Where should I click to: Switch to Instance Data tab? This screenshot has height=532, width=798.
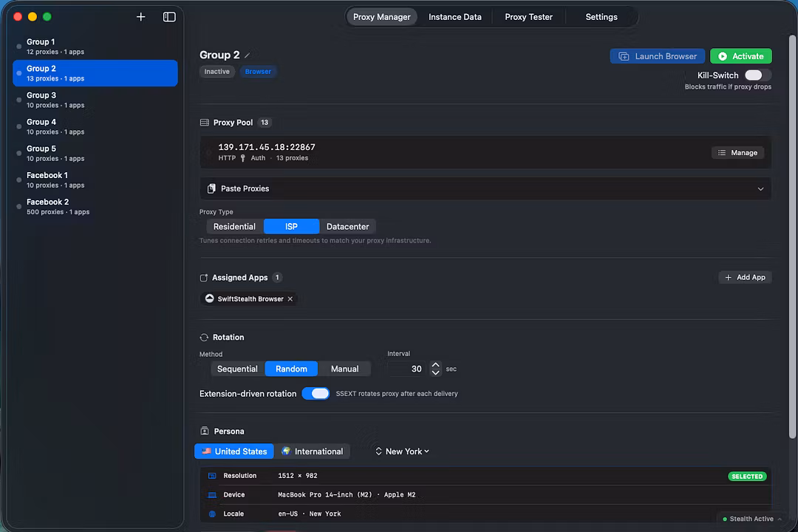(x=455, y=17)
